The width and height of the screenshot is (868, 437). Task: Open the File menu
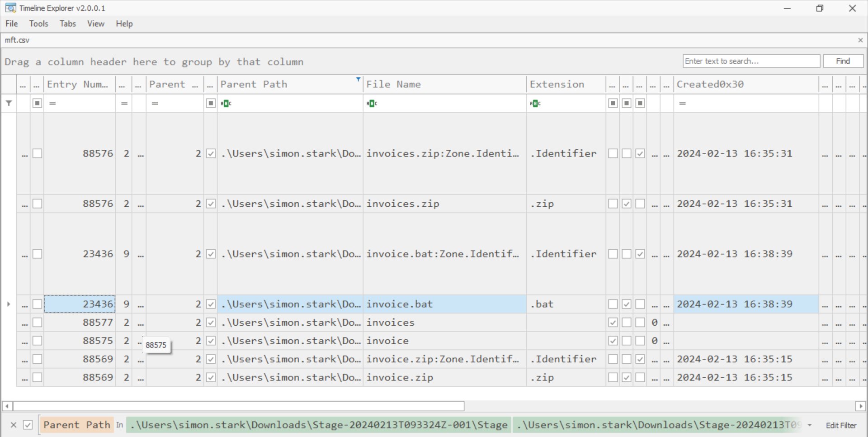[x=12, y=24]
